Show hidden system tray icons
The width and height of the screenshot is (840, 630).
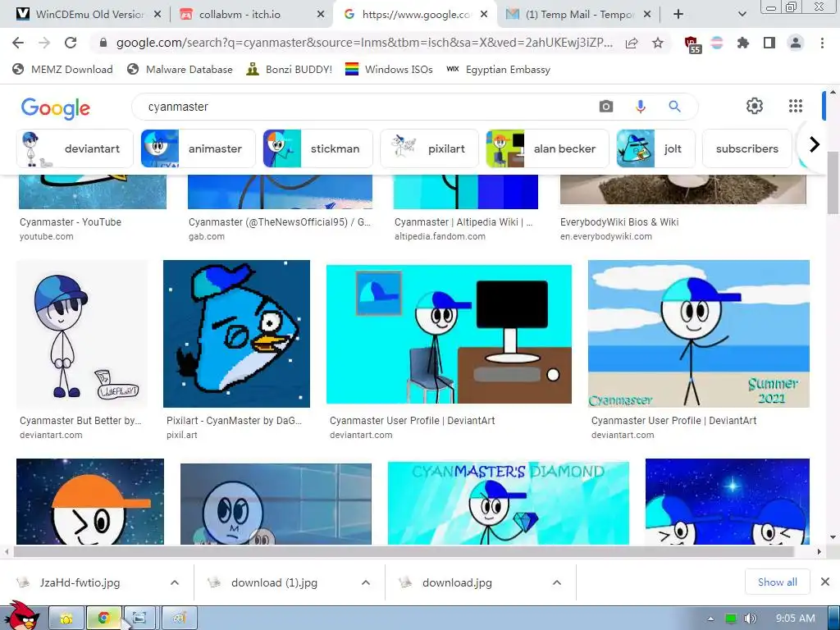(x=710, y=619)
